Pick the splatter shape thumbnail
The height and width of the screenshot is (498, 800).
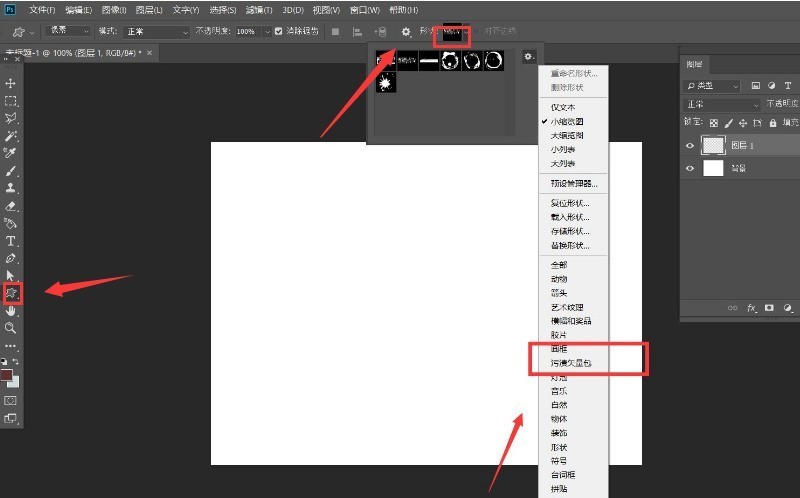click(x=386, y=82)
